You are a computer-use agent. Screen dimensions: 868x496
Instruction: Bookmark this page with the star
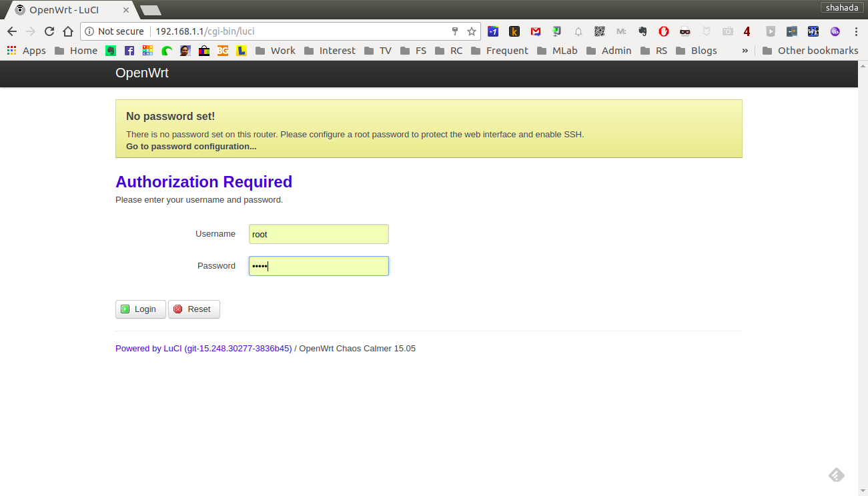tap(472, 31)
